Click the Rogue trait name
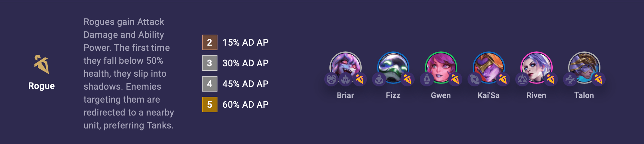Screen dimensions: 644x144 42,86
